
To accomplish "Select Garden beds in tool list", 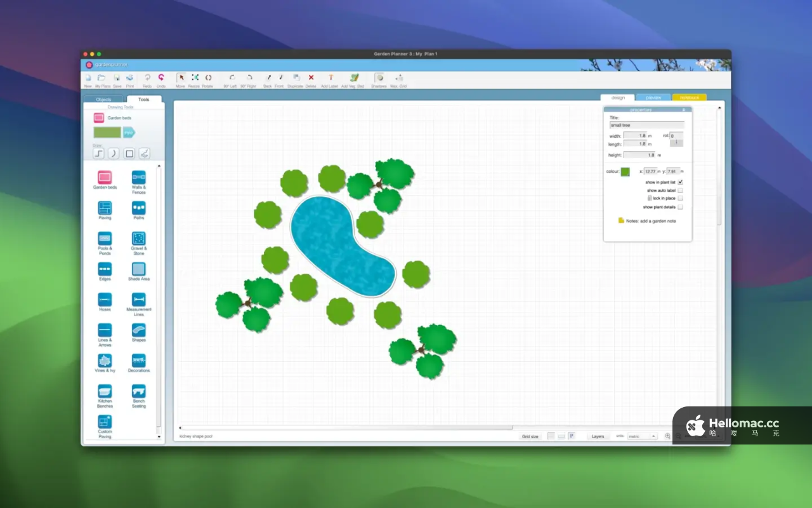I will tap(105, 178).
